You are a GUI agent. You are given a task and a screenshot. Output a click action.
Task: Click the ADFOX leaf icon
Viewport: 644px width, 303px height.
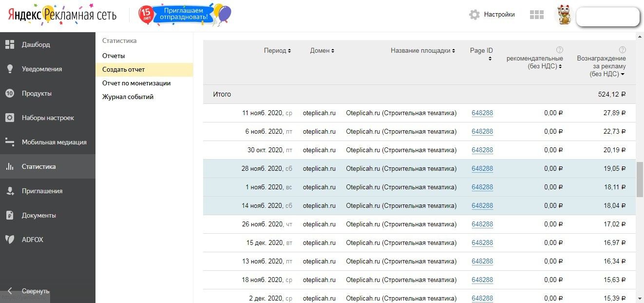pyautogui.click(x=10, y=240)
